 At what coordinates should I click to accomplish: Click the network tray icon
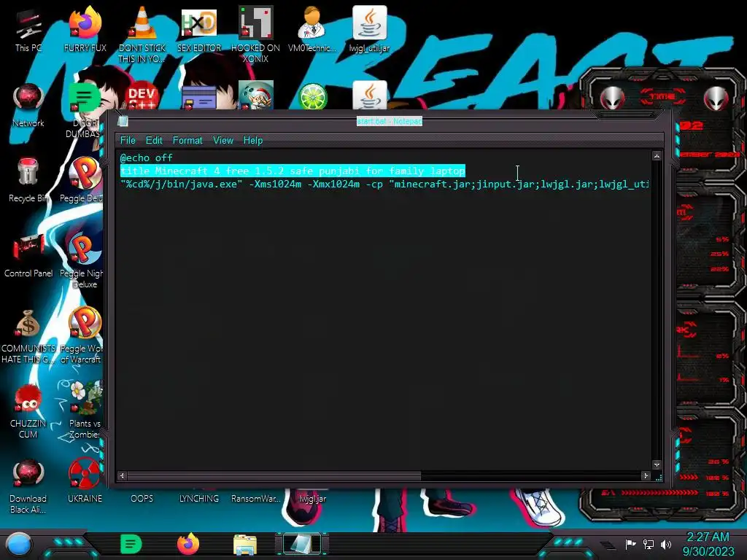(x=649, y=544)
